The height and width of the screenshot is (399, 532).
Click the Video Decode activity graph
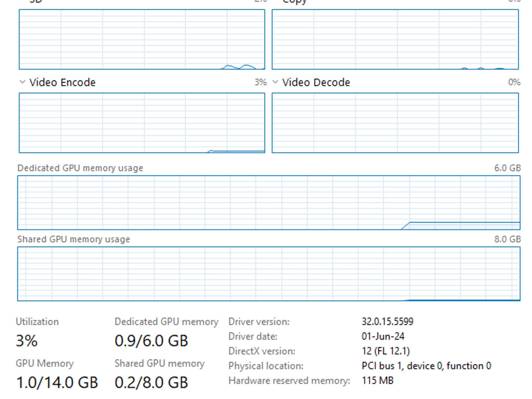coord(395,123)
